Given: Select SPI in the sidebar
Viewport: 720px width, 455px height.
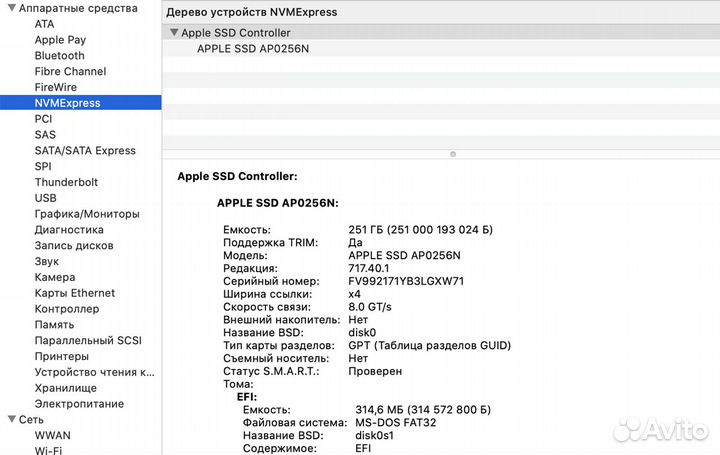Looking at the screenshot, I should pyautogui.click(x=43, y=166).
